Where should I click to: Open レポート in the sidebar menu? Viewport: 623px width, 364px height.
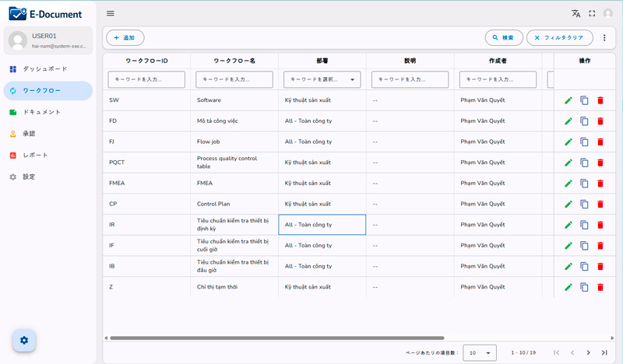coord(36,155)
